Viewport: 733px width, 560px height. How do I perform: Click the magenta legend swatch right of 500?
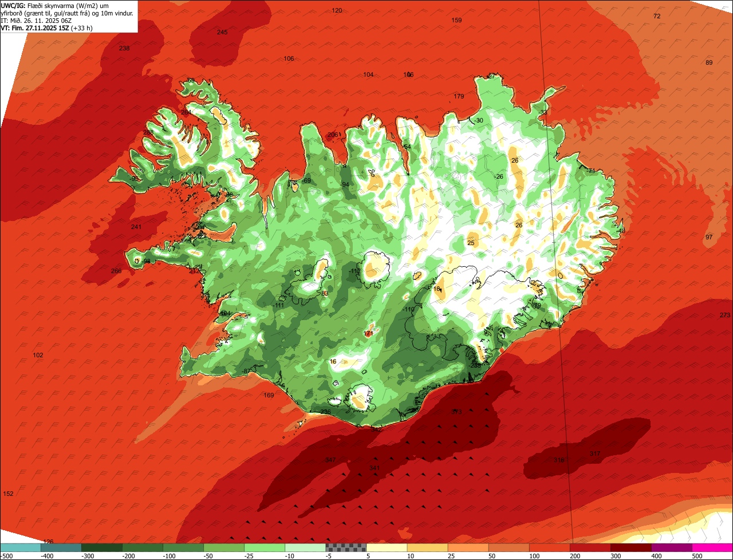click(x=712, y=547)
